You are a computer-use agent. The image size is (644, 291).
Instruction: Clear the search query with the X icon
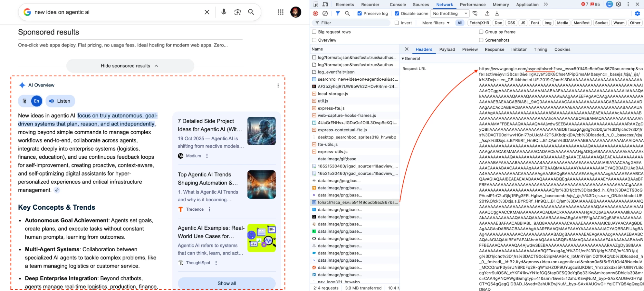[207, 12]
